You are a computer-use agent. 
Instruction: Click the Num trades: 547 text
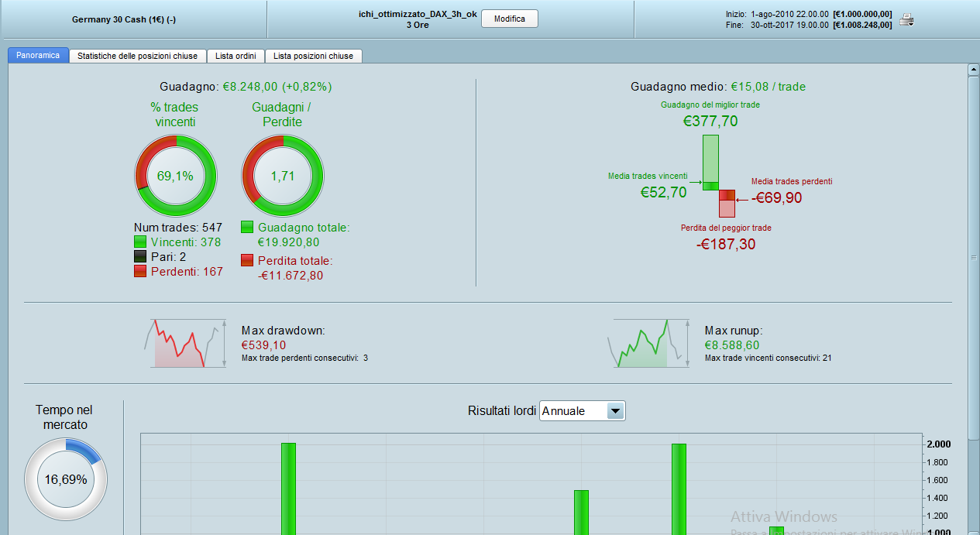[x=178, y=228]
